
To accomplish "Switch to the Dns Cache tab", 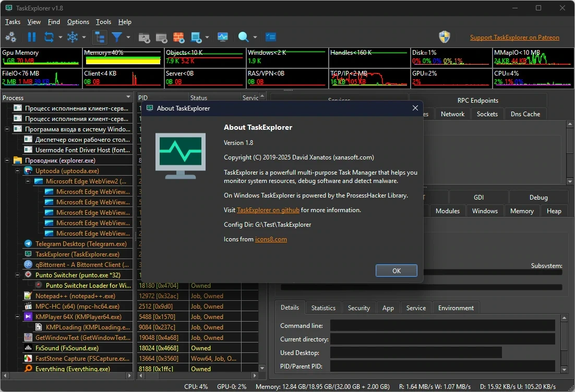I will click(x=525, y=114).
